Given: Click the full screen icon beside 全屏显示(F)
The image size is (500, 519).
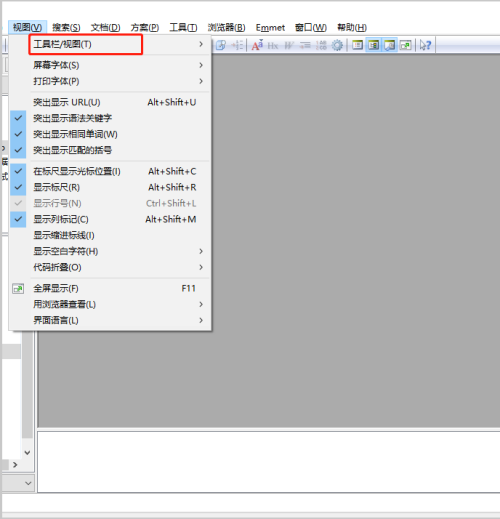Looking at the screenshot, I should pos(18,289).
